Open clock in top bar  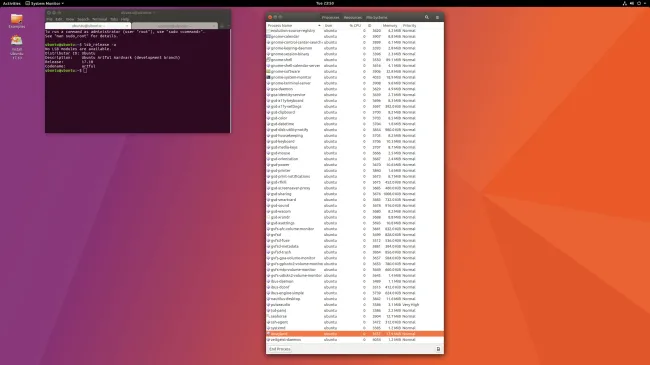[325, 3]
